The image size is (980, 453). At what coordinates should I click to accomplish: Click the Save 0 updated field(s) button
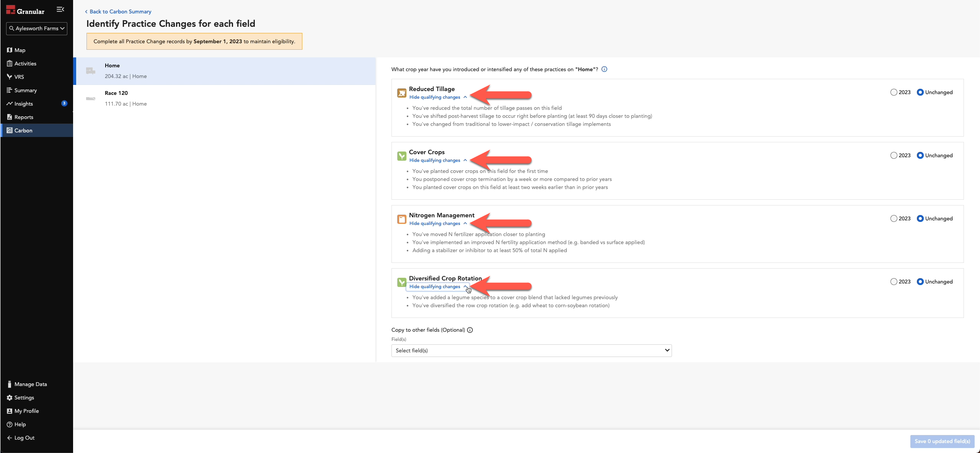(942, 441)
